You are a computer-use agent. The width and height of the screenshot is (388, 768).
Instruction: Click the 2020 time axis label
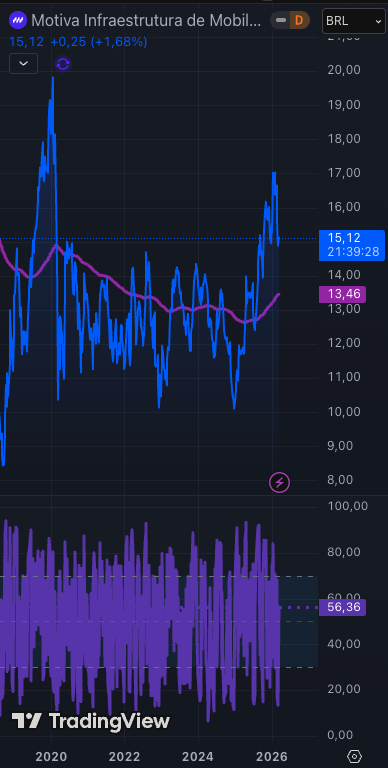click(x=51, y=757)
